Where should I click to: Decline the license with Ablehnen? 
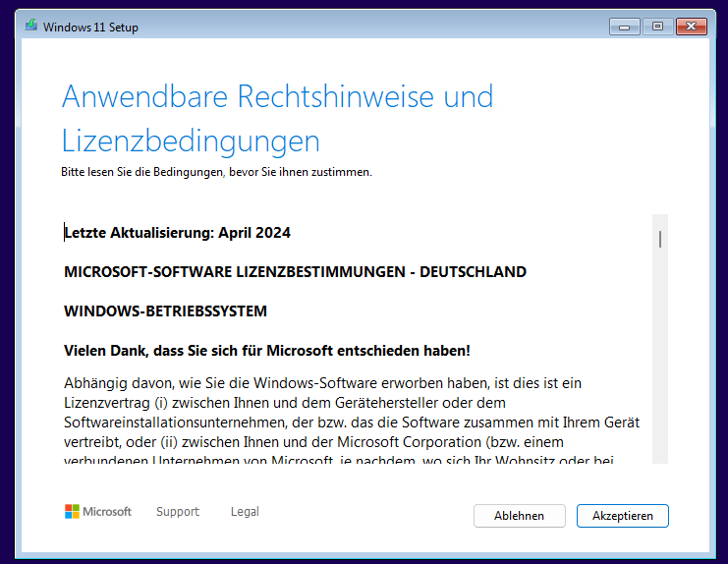point(519,516)
